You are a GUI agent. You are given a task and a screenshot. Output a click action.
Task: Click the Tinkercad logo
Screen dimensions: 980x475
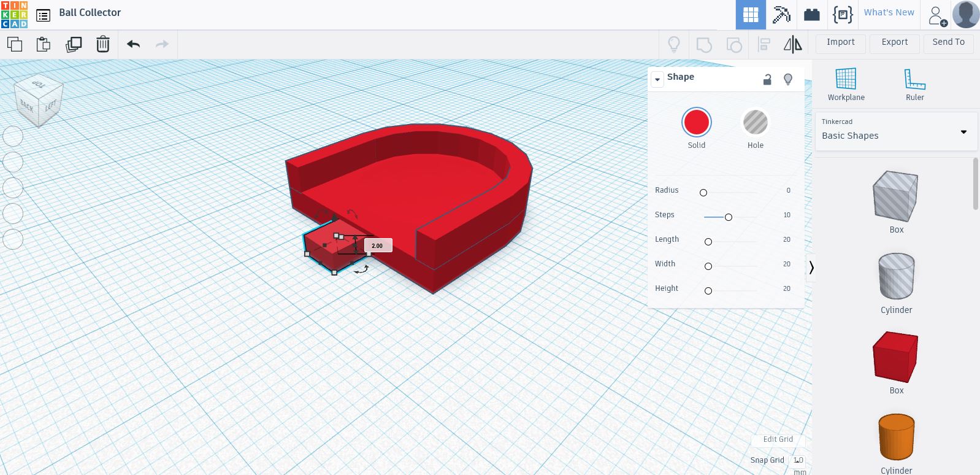14,15
